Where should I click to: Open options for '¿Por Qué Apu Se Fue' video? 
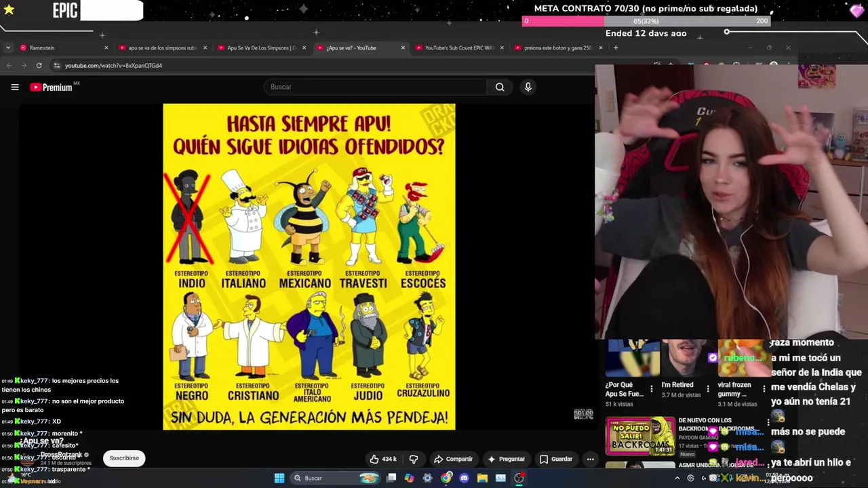(x=652, y=389)
